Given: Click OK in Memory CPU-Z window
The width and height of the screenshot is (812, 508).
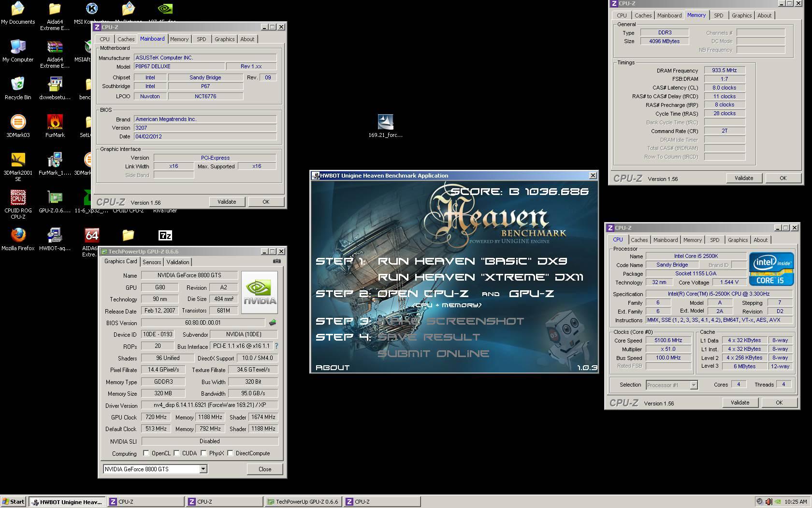Looking at the screenshot, I should (x=783, y=178).
